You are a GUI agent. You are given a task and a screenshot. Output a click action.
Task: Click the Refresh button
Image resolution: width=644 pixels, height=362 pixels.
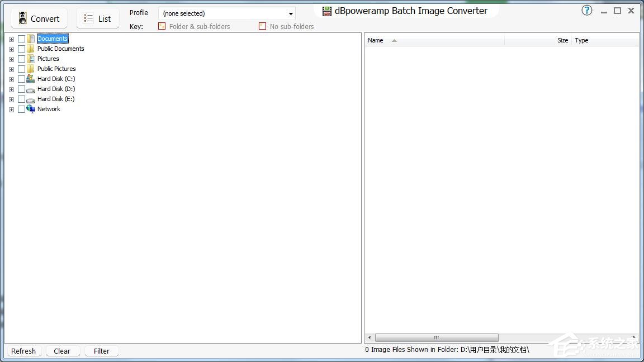[x=23, y=351]
